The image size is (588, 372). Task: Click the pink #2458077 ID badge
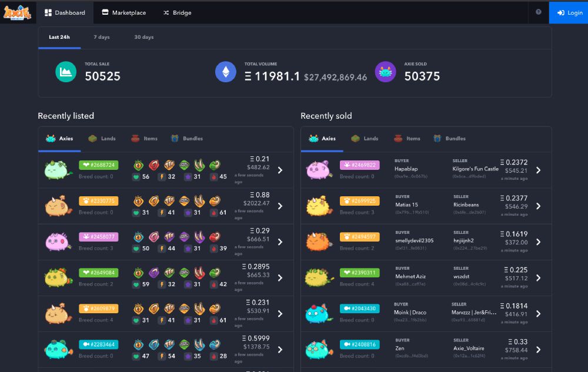tap(99, 237)
